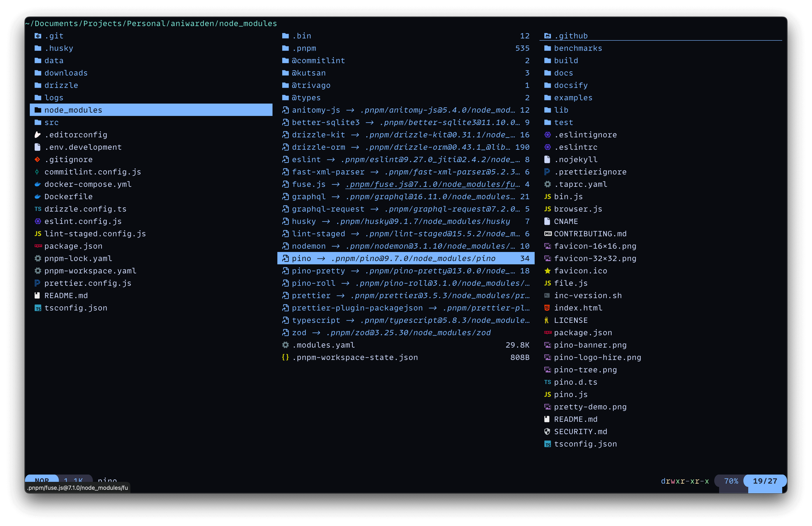Screen dimensions: 812x526
Task: Click the ESLint icon beside .eslintignore
Action: pos(548,135)
